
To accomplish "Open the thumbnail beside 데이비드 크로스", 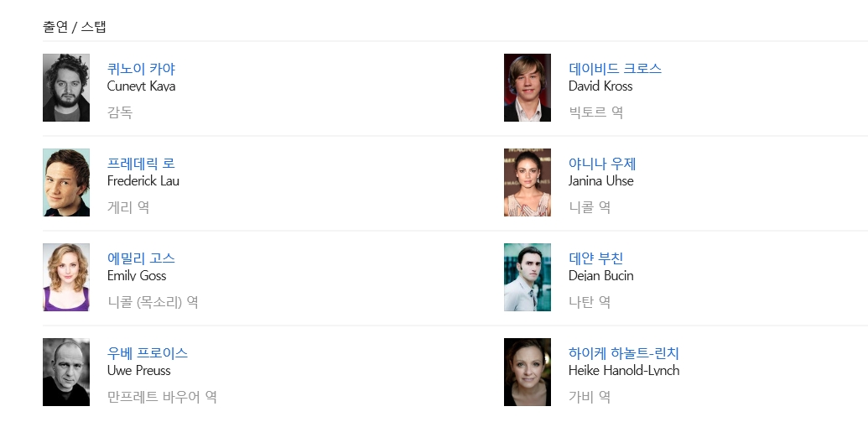I will point(528,88).
